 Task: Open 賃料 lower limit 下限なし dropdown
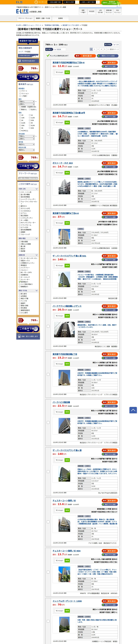(27, 102)
